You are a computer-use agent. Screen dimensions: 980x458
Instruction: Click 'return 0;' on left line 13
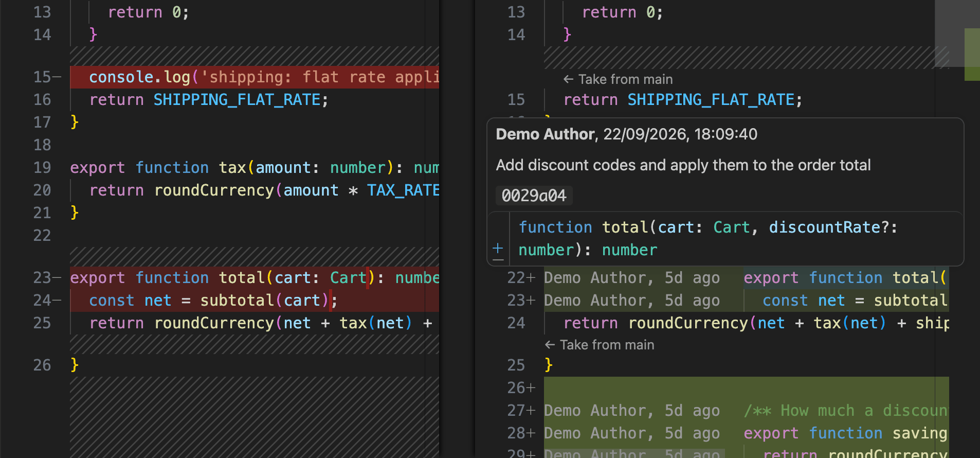pyautogui.click(x=149, y=12)
